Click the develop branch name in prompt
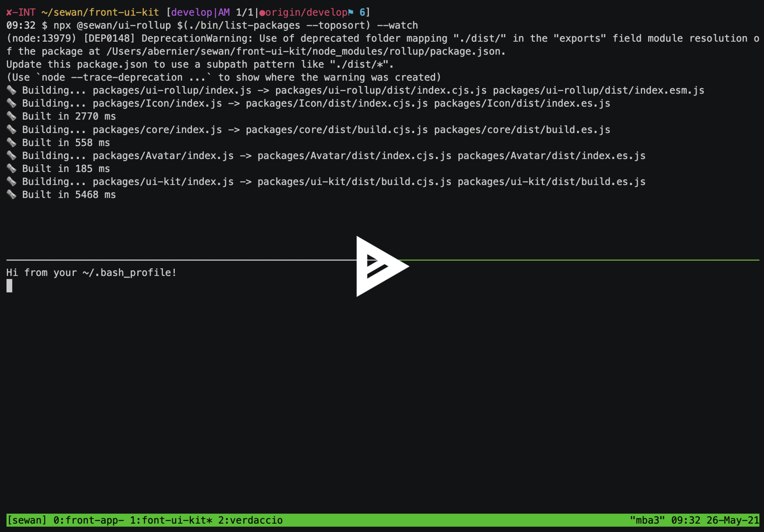This screenshot has width=764, height=532. pyautogui.click(x=192, y=13)
